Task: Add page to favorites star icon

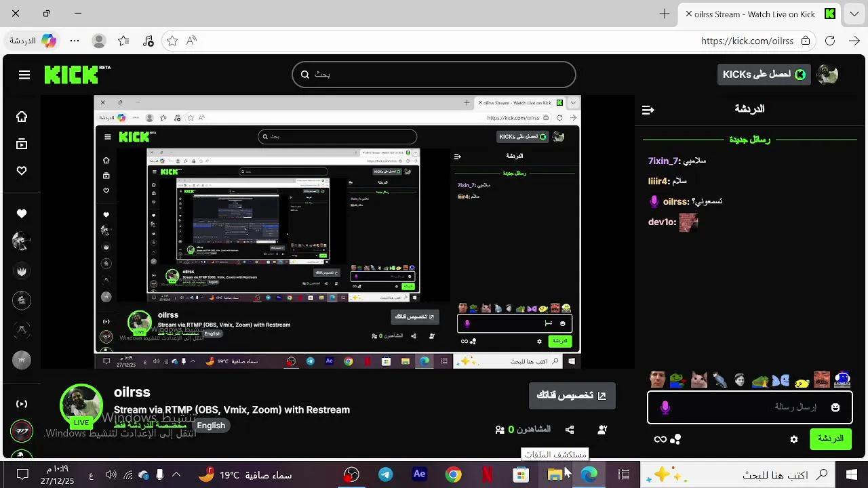Action: click(172, 41)
